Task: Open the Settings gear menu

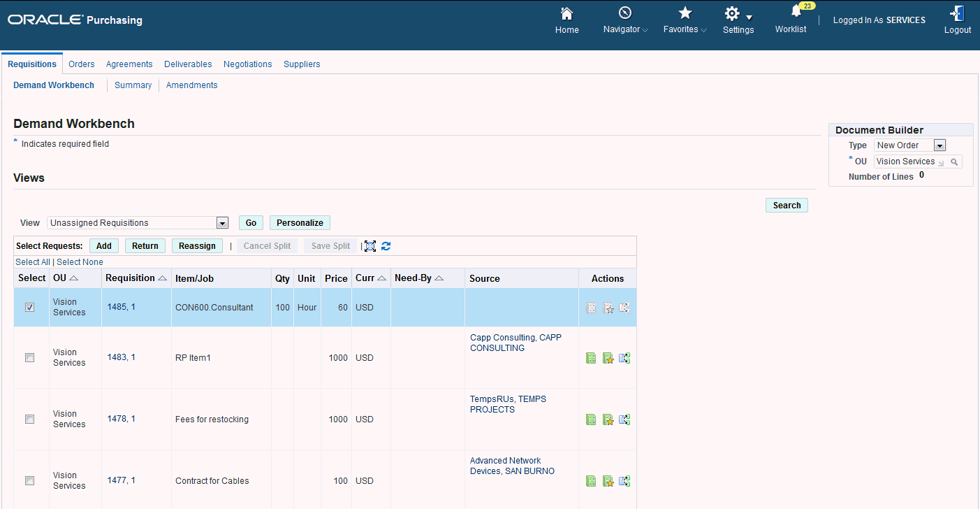Action: (738, 20)
